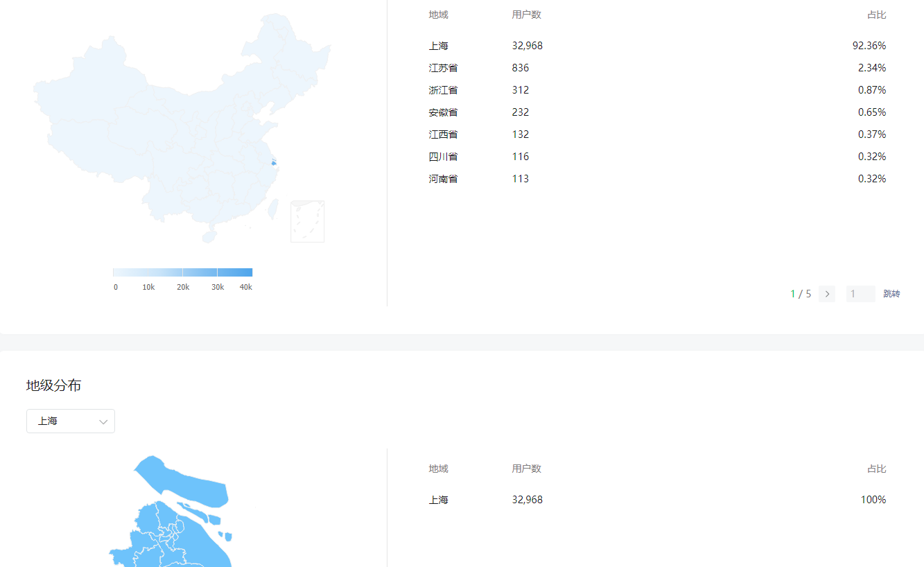Screen dimensions: 924x567
Task: Click the 40k legend label
Action: tap(246, 287)
